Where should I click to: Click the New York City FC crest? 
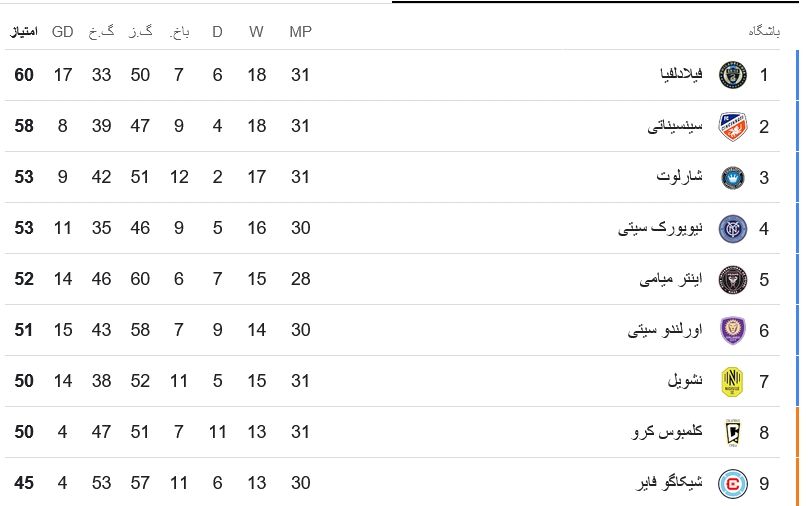tap(733, 229)
